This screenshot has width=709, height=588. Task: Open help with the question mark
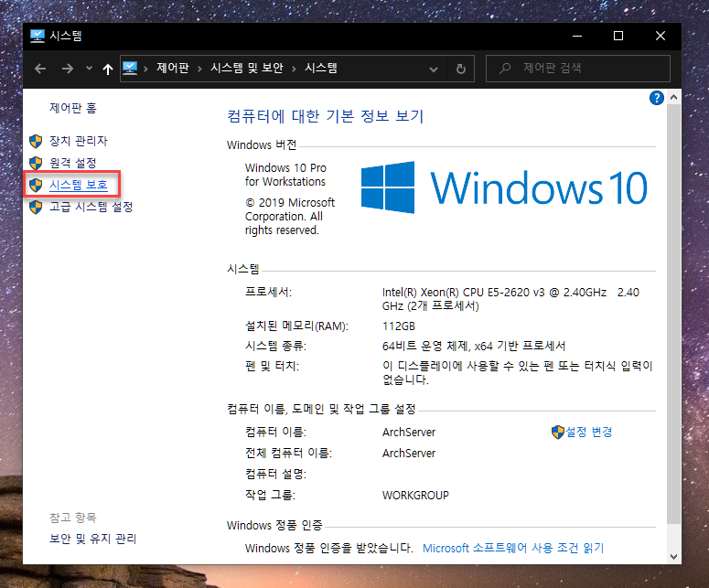coord(657,98)
